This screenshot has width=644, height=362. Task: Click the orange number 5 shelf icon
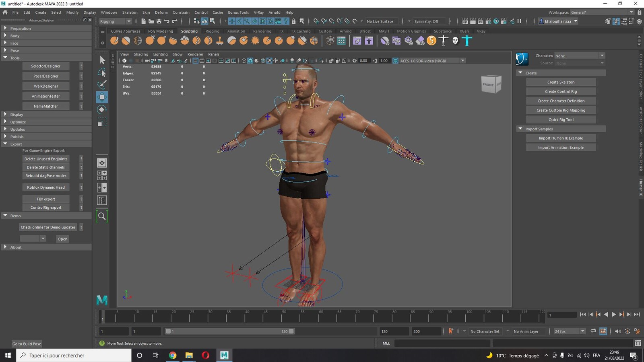click(x=431, y=41)
